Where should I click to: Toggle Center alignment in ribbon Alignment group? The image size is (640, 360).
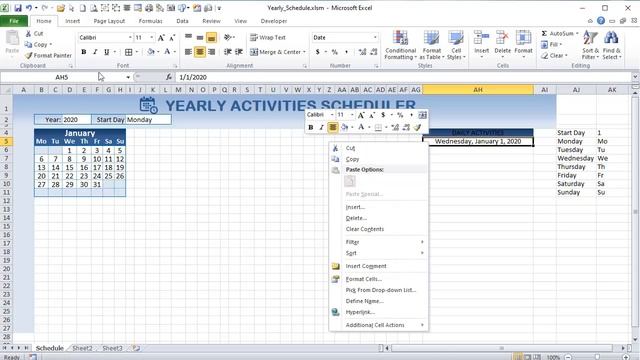[x=200, y=52]
